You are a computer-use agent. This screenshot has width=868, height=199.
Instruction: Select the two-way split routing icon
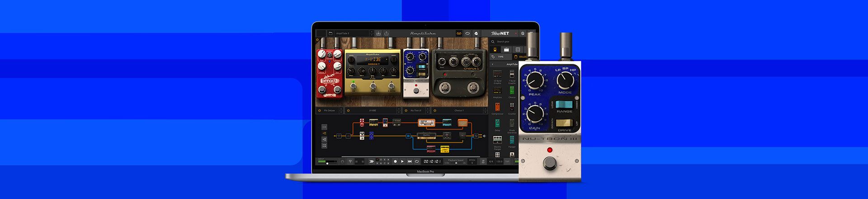[324, 133]
